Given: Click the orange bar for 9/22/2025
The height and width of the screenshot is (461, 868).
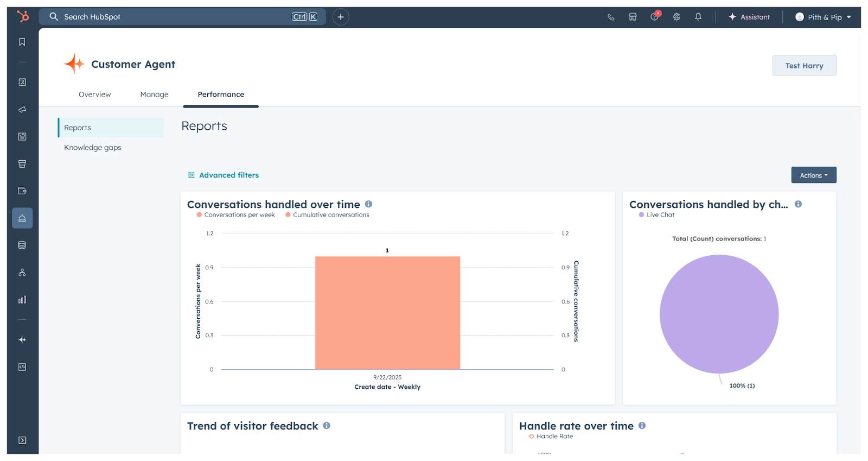Looking at the screenshot, I should click(x=387, y=313).
